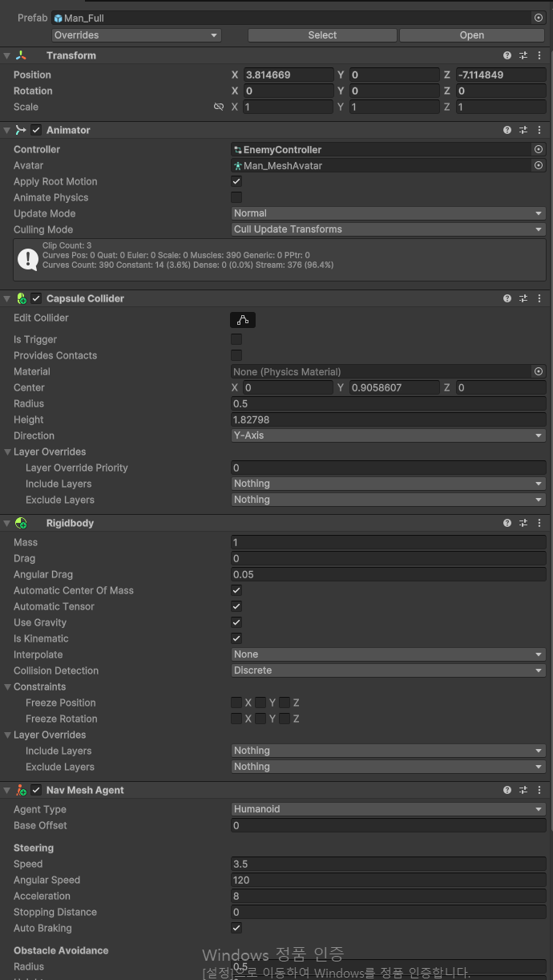Click the prefab Open button
The width and height of the screenshot is (553, 980).
[472, 35]
